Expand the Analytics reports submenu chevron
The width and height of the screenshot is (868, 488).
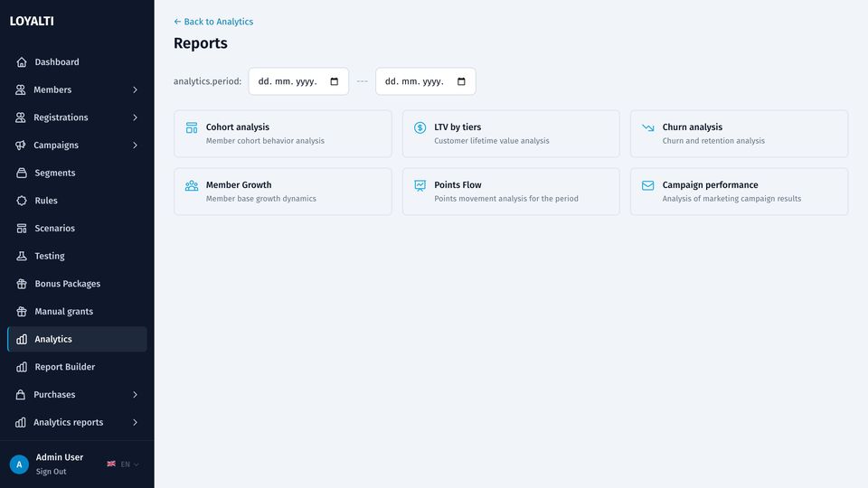(x=135, y=422)
